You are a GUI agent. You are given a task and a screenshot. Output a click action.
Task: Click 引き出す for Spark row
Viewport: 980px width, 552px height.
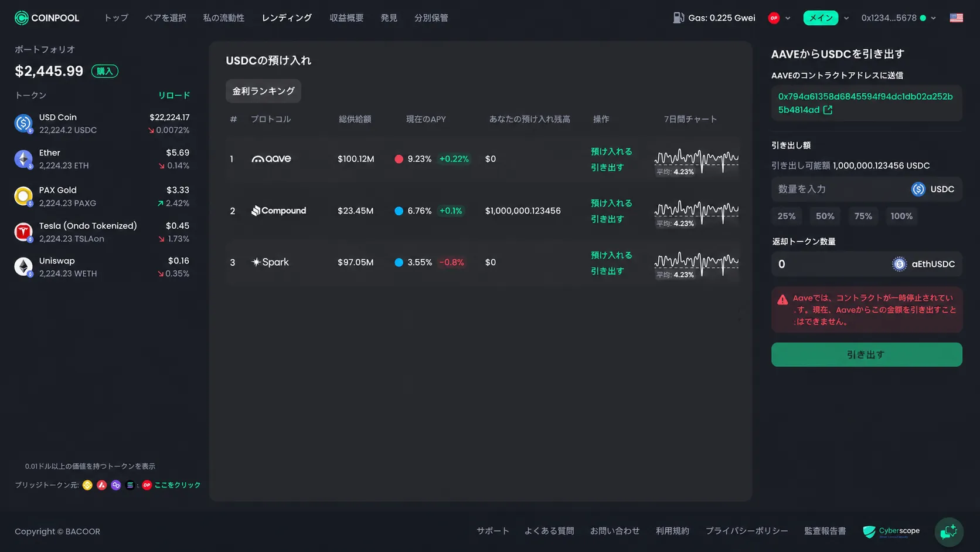click(607, 271)
